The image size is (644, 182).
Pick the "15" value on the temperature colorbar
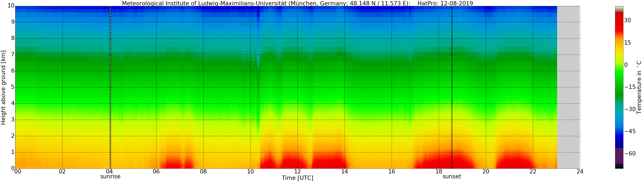tap(628, 42)
